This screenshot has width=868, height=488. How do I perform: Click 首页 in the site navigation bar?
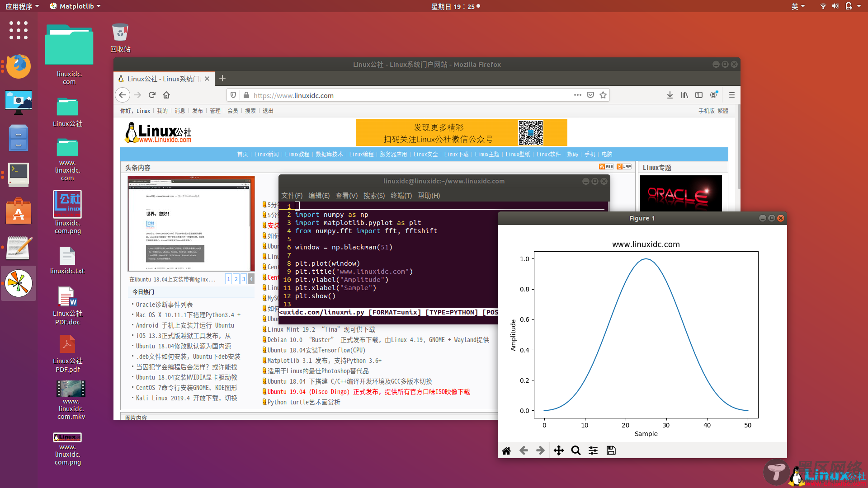pyautogui.click(x=242, y=154)
